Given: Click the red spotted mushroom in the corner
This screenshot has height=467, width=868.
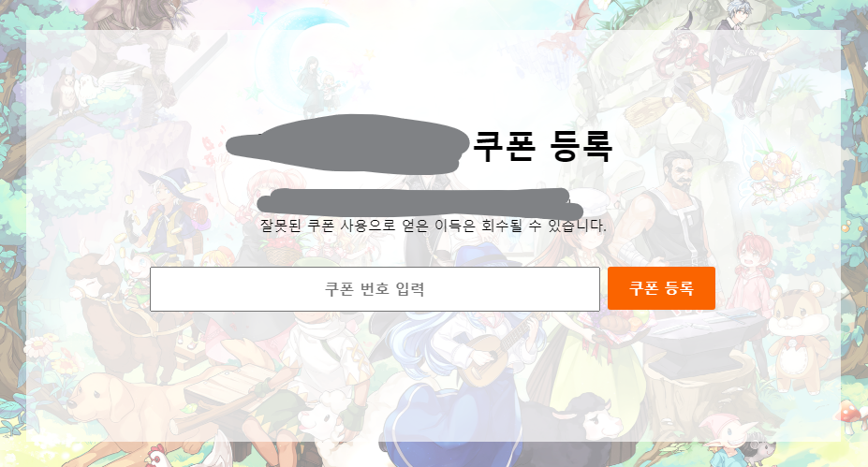Looking at the screenshot, I should 849,414.
